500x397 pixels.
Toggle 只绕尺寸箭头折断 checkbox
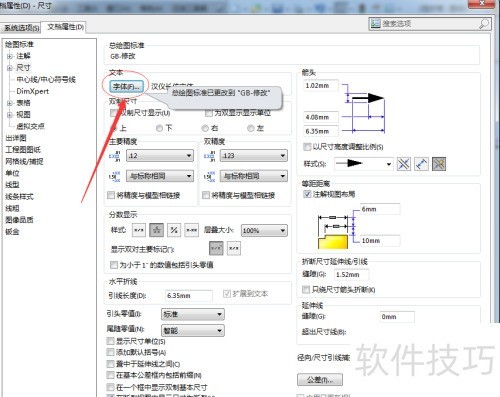pyautogui.click(x=306, y=290)
